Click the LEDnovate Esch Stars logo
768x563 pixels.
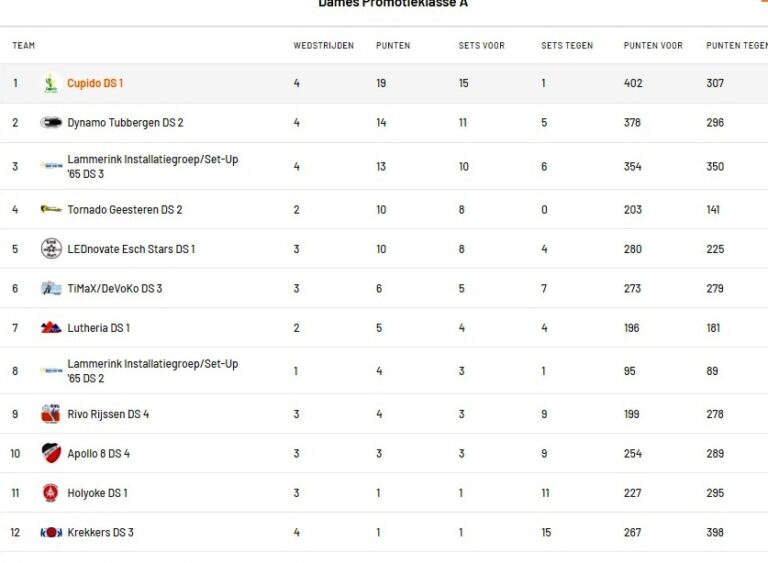click(51, 249)
